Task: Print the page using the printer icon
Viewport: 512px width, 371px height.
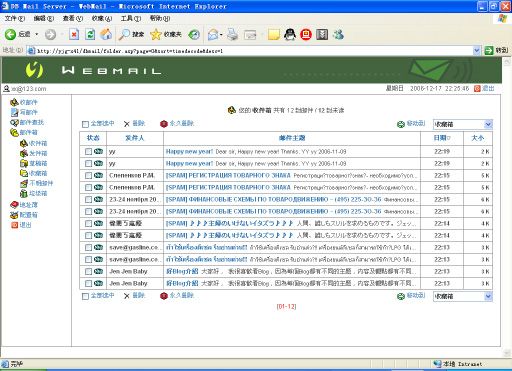Action: point(232,34)
